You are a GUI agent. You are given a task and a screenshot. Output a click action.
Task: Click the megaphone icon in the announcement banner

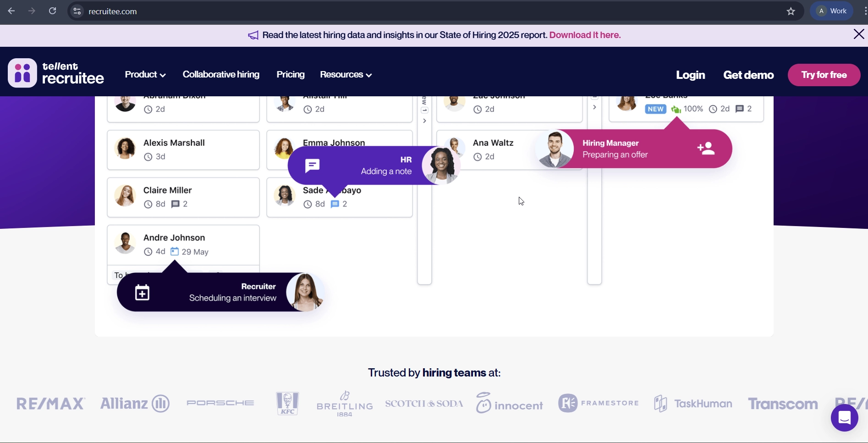(253, 35)
